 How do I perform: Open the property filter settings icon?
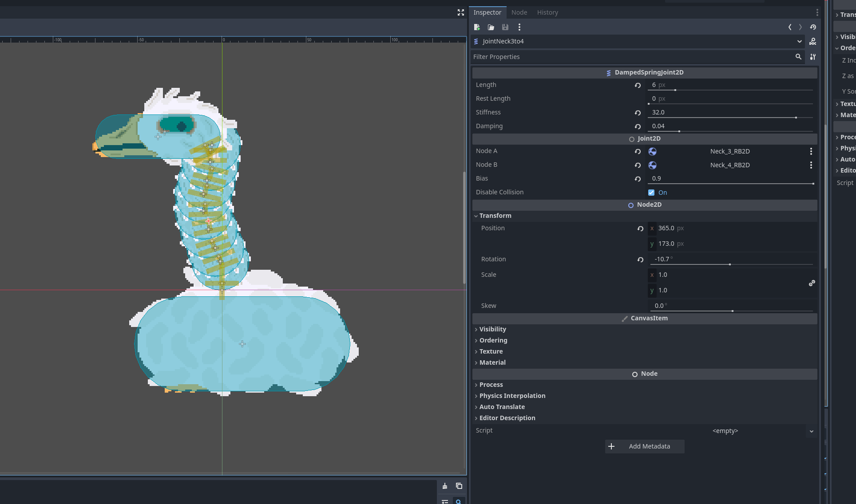click(813, 57)
